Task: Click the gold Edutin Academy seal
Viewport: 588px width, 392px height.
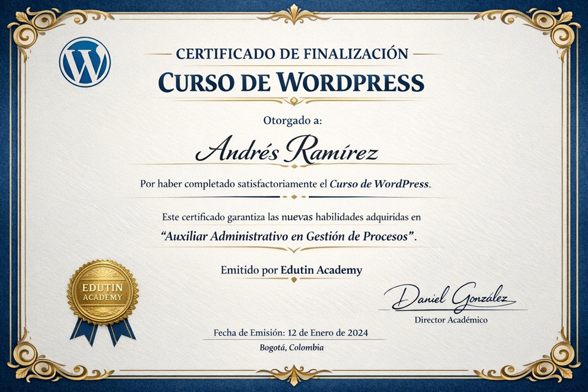Action: click(102, 291)
